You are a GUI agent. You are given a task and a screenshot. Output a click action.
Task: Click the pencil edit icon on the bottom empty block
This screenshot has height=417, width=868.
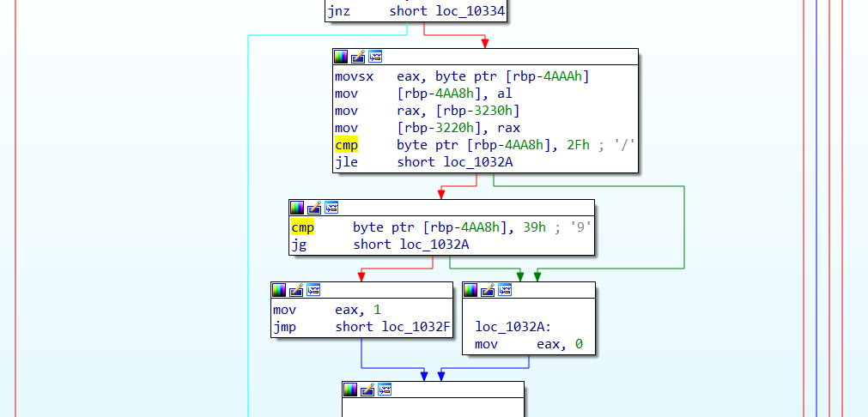click(367, 390)
